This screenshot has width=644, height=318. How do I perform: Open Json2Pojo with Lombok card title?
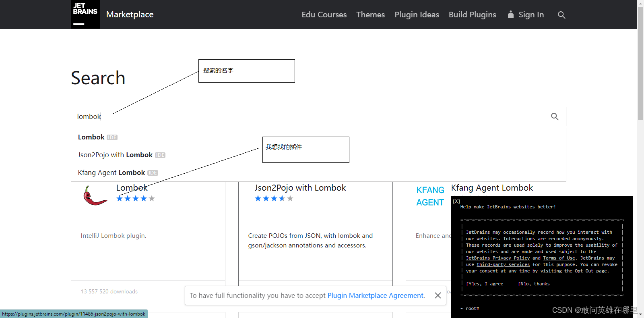pos(300,188)
